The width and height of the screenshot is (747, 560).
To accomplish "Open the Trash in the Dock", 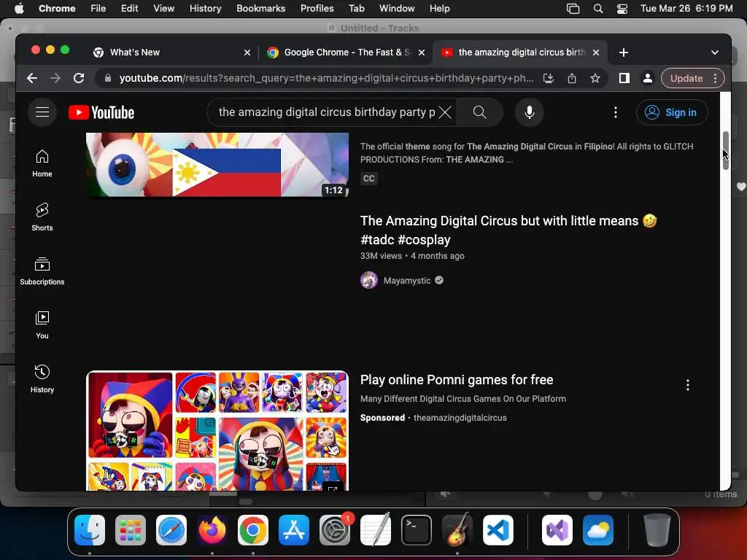I will [657, 530].
